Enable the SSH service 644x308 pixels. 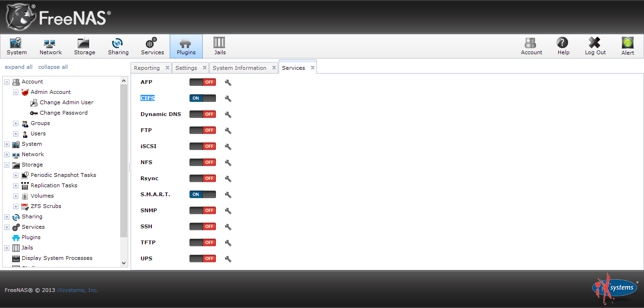202,226
